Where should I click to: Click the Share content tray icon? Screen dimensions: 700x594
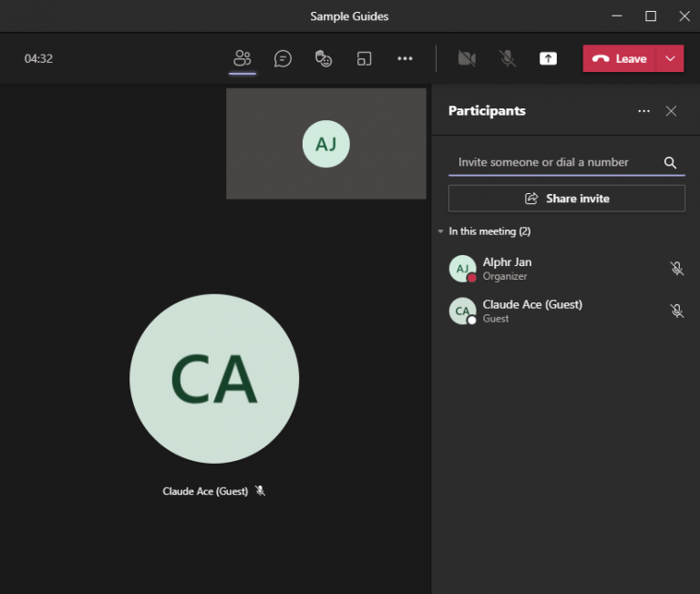pos(548,58)
